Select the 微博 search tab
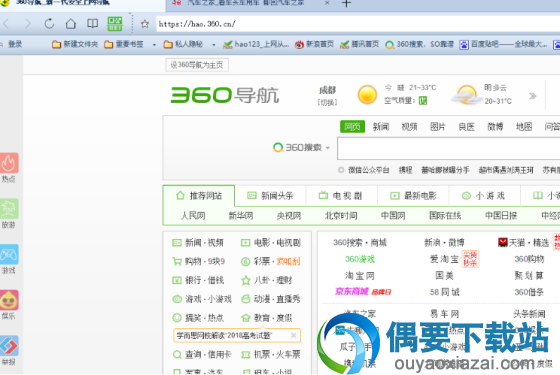This screenshot has width=560, height=375. pos(495,126)
